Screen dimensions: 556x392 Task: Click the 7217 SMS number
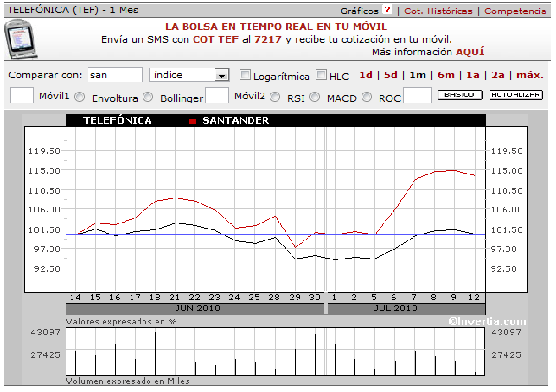[268, 39]
